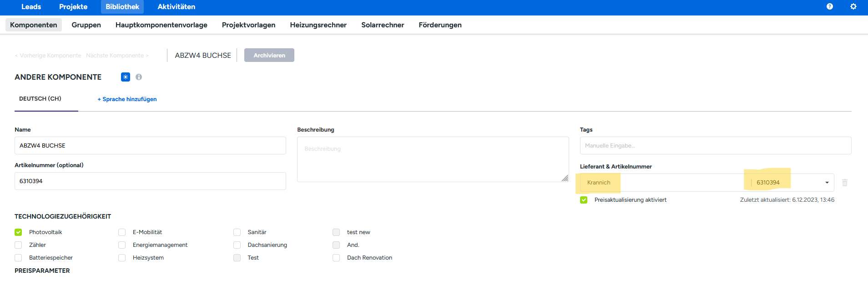
Task: Go to Nächste Komponente link
Action: (x=117, y=56)
